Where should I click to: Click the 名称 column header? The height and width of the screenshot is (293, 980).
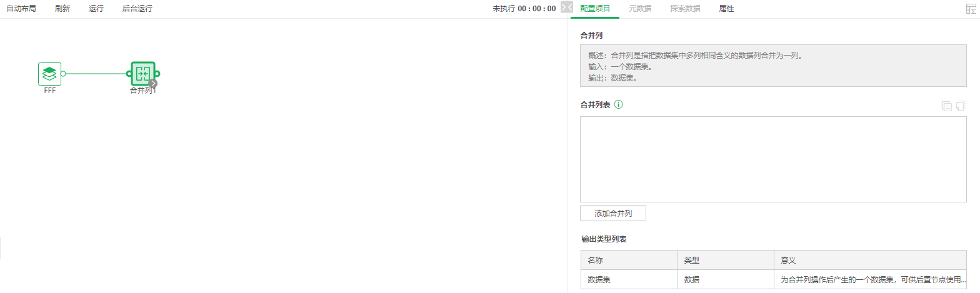pos(629,260)
